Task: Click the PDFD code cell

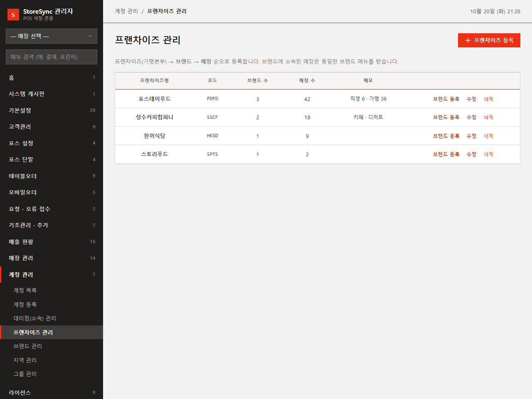Action: [x=212, y=99]
